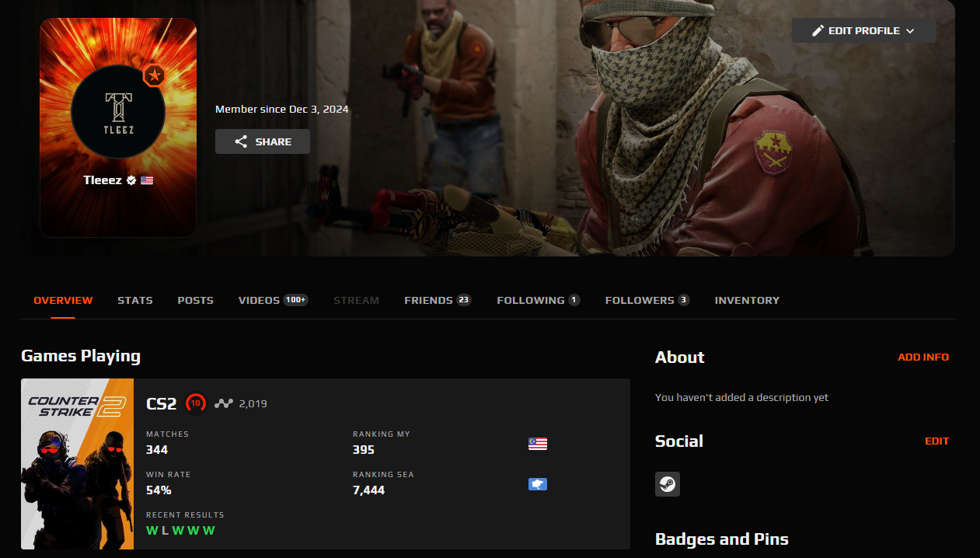Click the no description yet text
Viewport: 980px width, 558px height.
coord(741,398)
